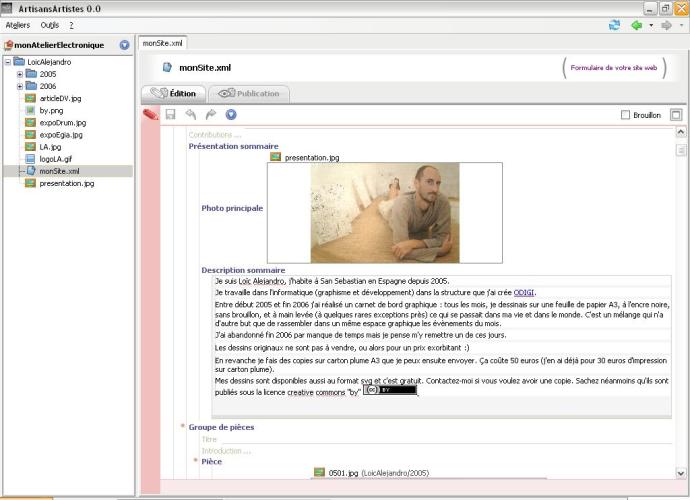Click the Groupe de pièces heading
This screenshot has width=690, height=500.
click(221, 427)
